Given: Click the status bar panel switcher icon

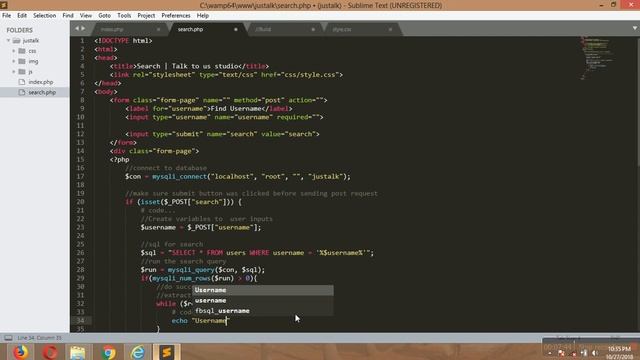Looking at the screenshot, I should (x=8, y=338).
